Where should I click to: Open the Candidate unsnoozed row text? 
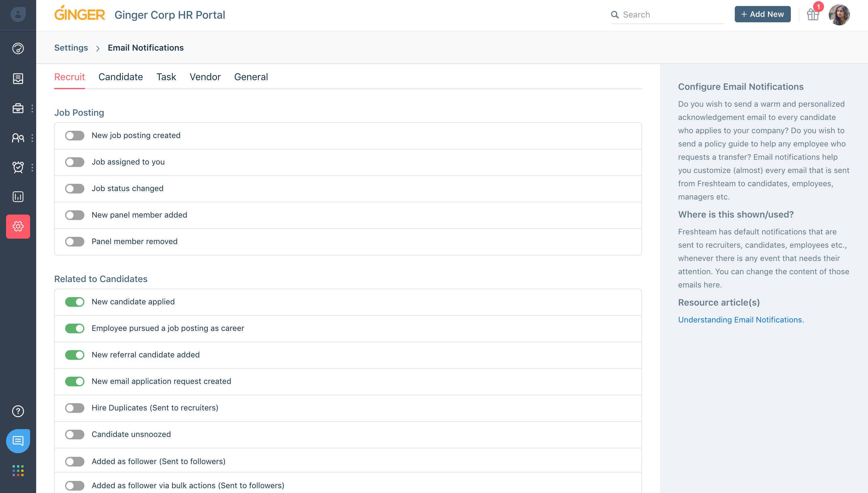[x=131, y=435]
